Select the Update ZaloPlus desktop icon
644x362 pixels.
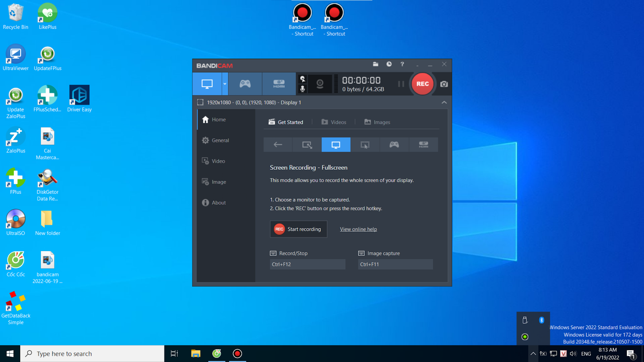click(16, 103)
